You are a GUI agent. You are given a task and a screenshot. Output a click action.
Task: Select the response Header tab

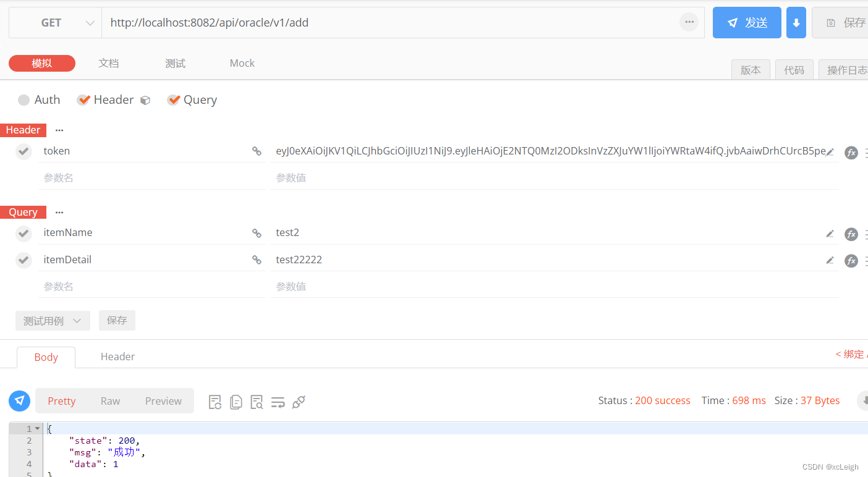tap(117, 357)
